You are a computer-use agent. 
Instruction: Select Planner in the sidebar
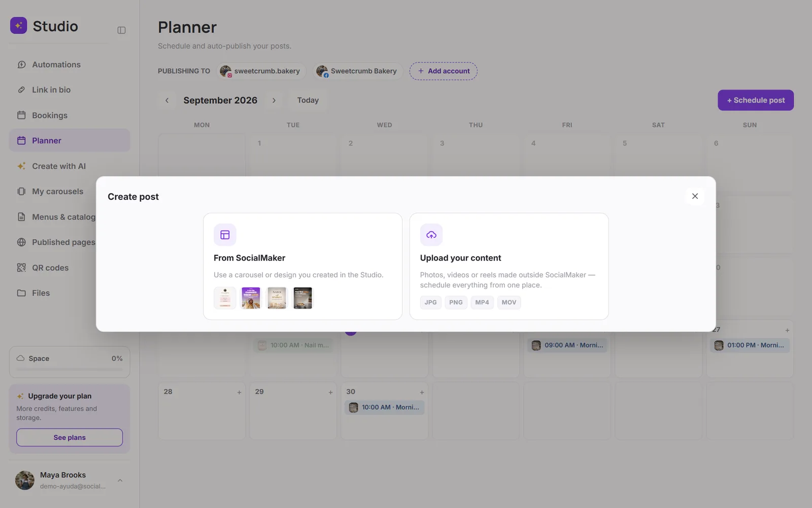[70, 141]
